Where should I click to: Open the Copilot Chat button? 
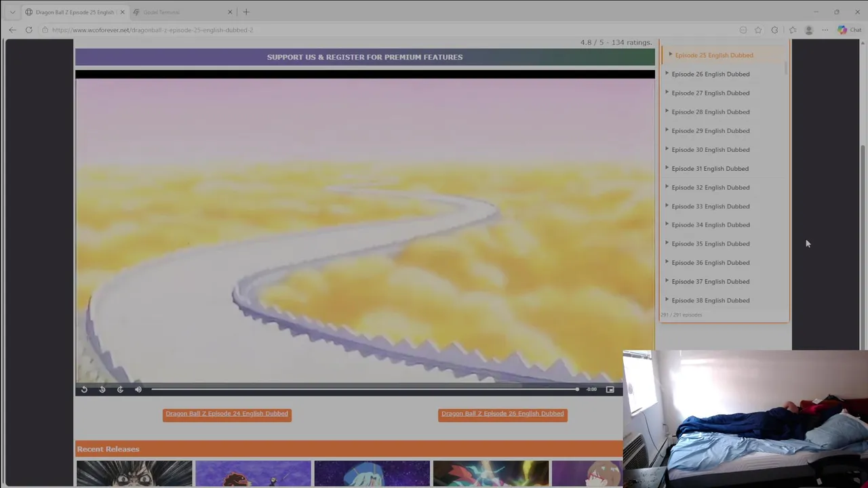point(849,30)
